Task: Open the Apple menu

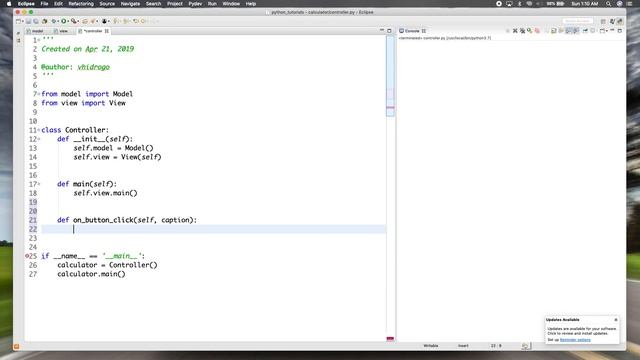Action: [x=9, y=4]
